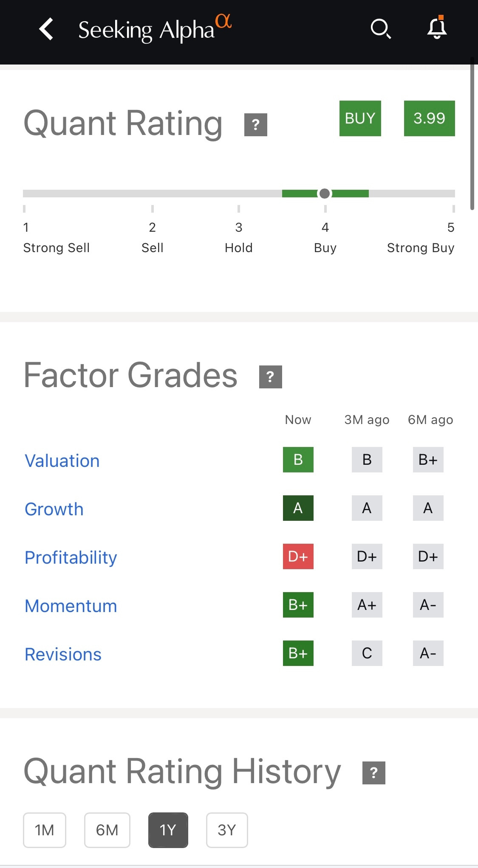Tap the back arrow icon
478x868 pixels.
click(46, 29)
